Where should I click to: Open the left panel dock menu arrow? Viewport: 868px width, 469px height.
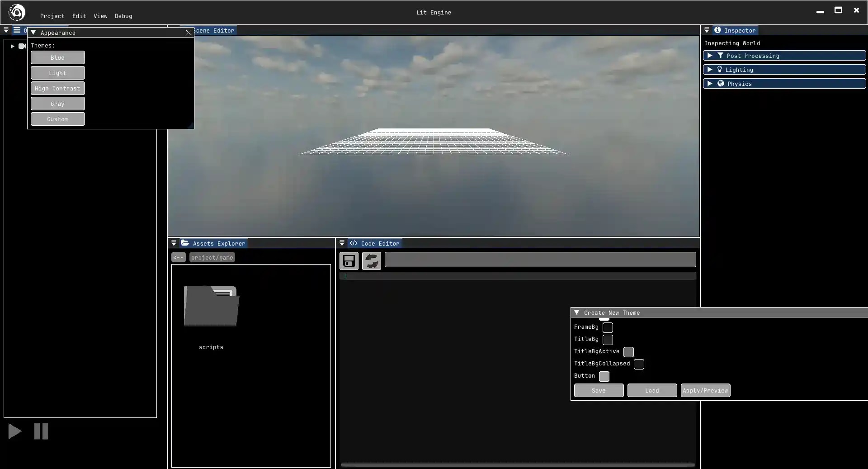click(6, 30)
